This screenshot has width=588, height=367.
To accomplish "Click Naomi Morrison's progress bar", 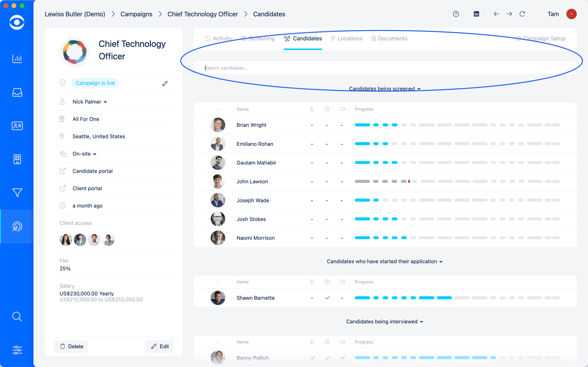I will coord(457,238).
